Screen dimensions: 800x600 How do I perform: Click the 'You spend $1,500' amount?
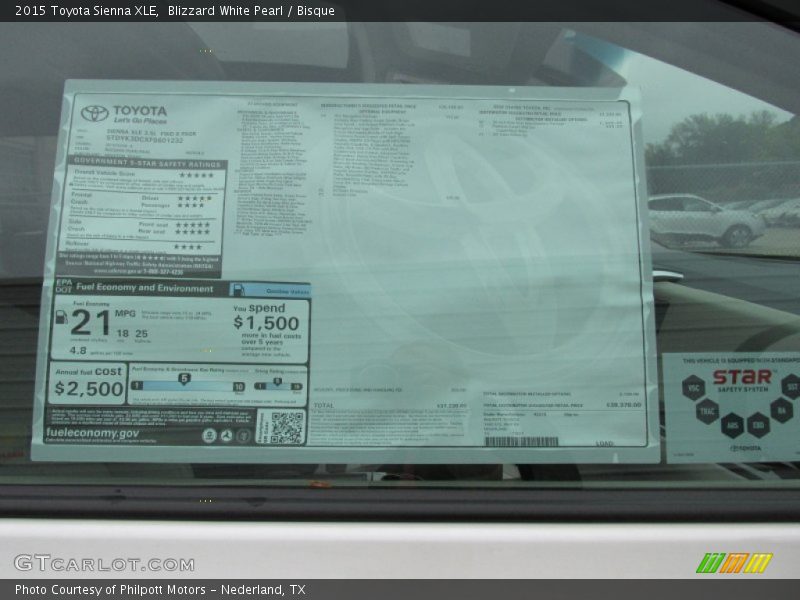[x=266, y=323]
